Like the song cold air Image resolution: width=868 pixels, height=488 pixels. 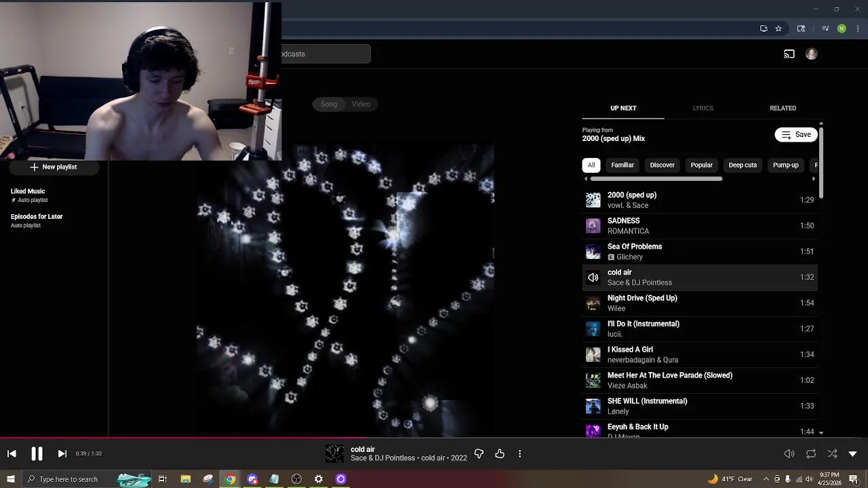pos(500,453)
